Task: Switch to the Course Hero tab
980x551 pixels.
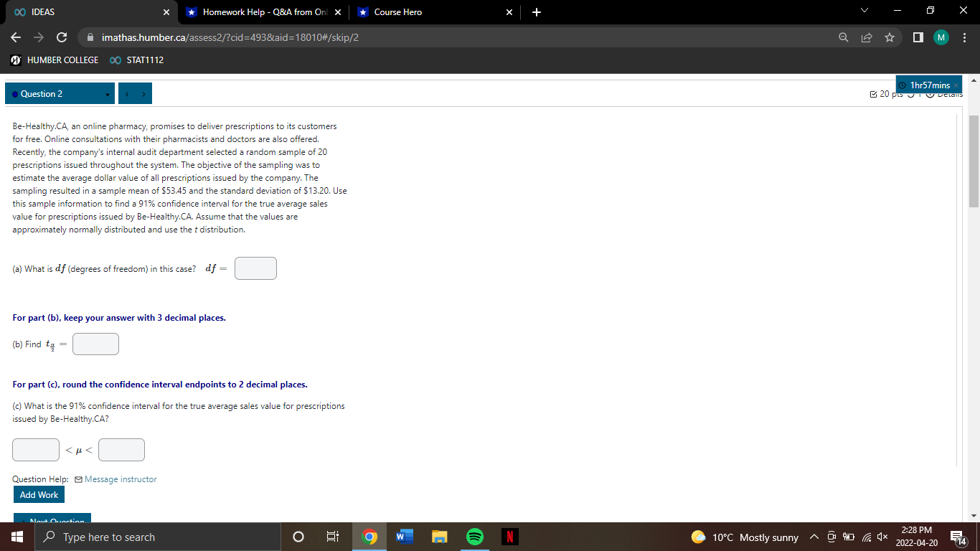Action: [x=435, y=12]
